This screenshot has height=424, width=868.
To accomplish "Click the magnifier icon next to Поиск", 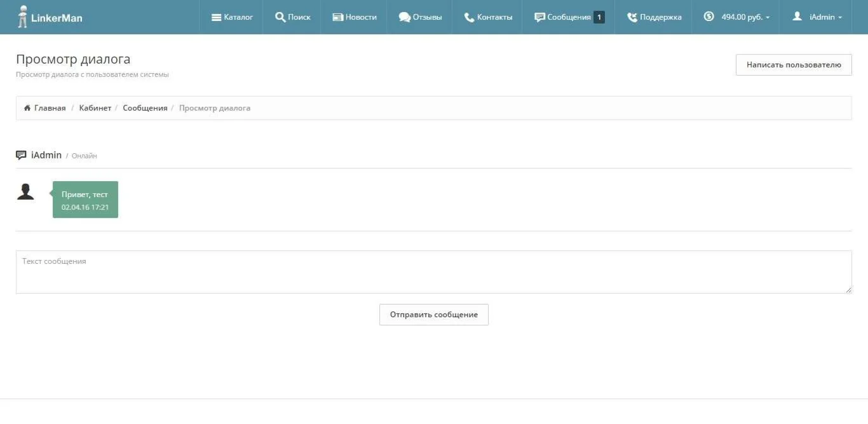I will 280,17.
